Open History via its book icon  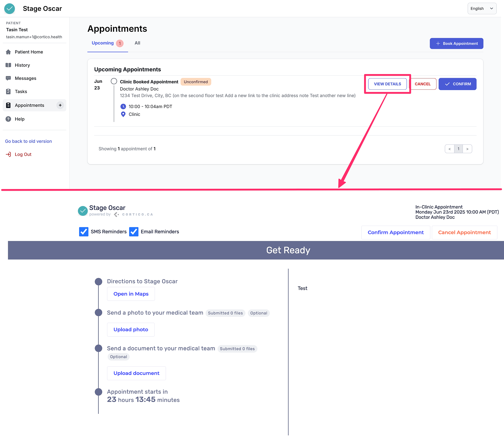click(8, 65)
